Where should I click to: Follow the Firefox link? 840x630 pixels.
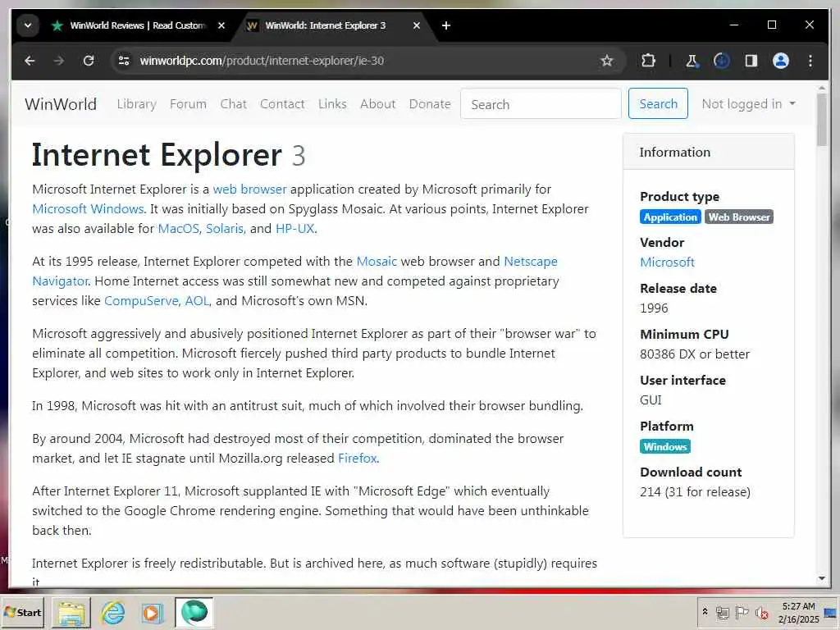pyautogui.click(x=358, y=459)
